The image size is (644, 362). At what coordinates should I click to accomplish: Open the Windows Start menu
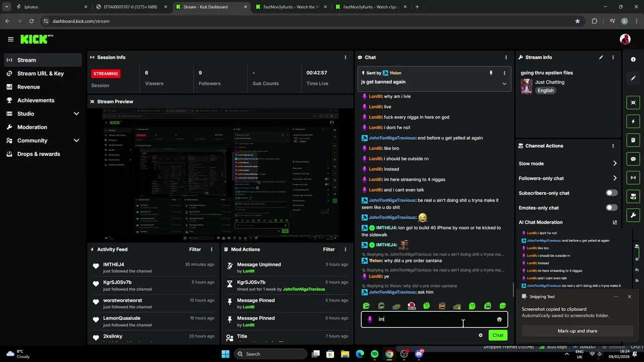tap(225, 354)
